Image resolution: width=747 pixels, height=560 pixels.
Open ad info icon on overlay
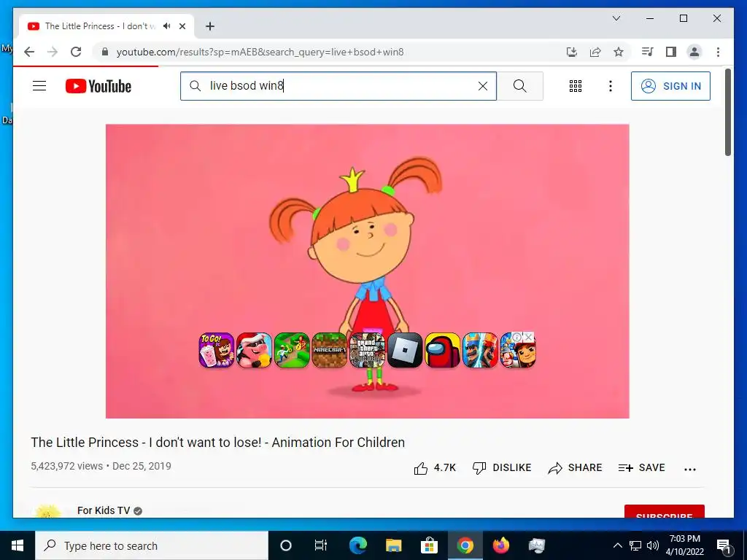click(x=517, y=337)
